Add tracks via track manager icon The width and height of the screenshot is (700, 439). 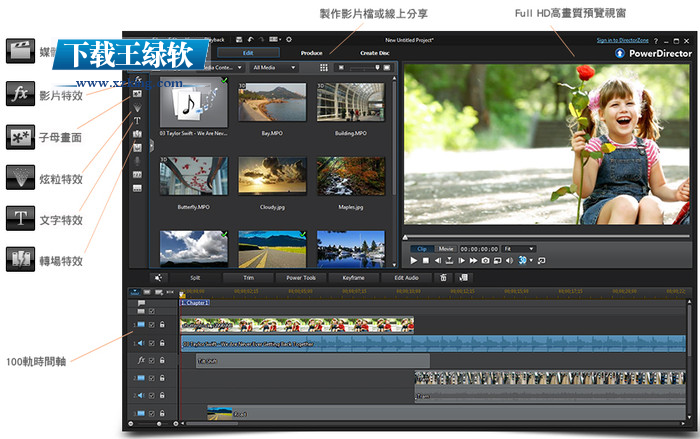pyautogui.click(x=158, y=292)
